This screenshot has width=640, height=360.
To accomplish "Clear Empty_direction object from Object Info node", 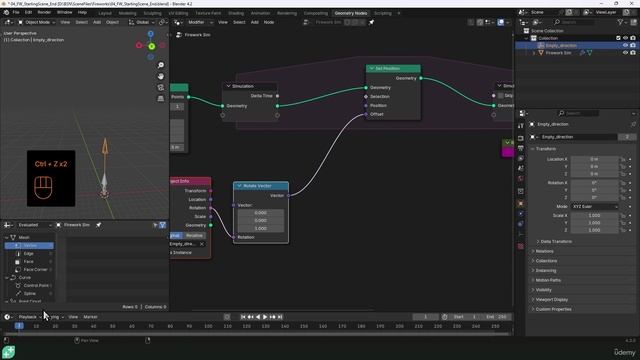I will tap(202, 244).
